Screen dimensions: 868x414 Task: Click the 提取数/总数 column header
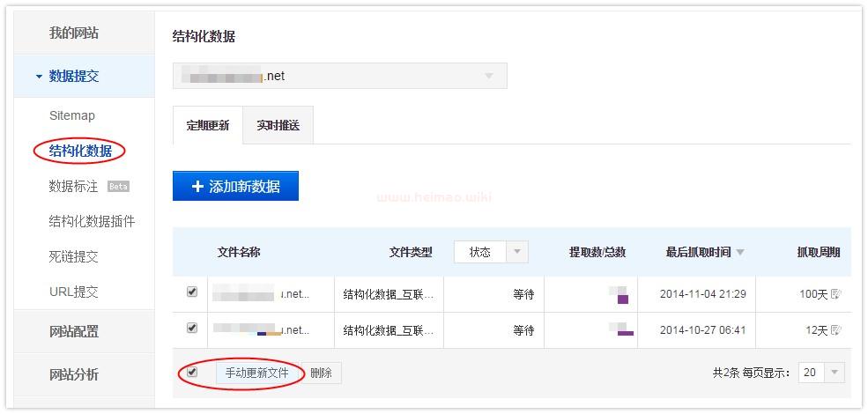(597, 253)
